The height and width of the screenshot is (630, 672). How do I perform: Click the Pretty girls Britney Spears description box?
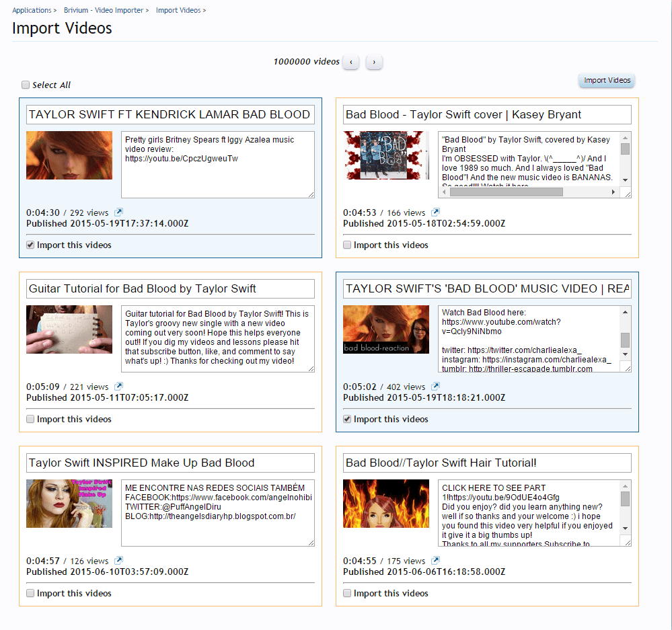coord(218,165)
